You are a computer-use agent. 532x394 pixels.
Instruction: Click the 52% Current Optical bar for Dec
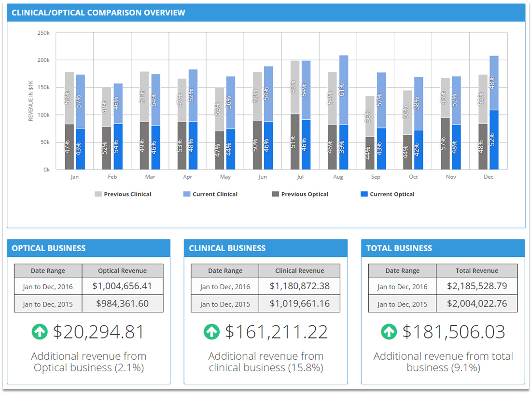pos(493,140)
